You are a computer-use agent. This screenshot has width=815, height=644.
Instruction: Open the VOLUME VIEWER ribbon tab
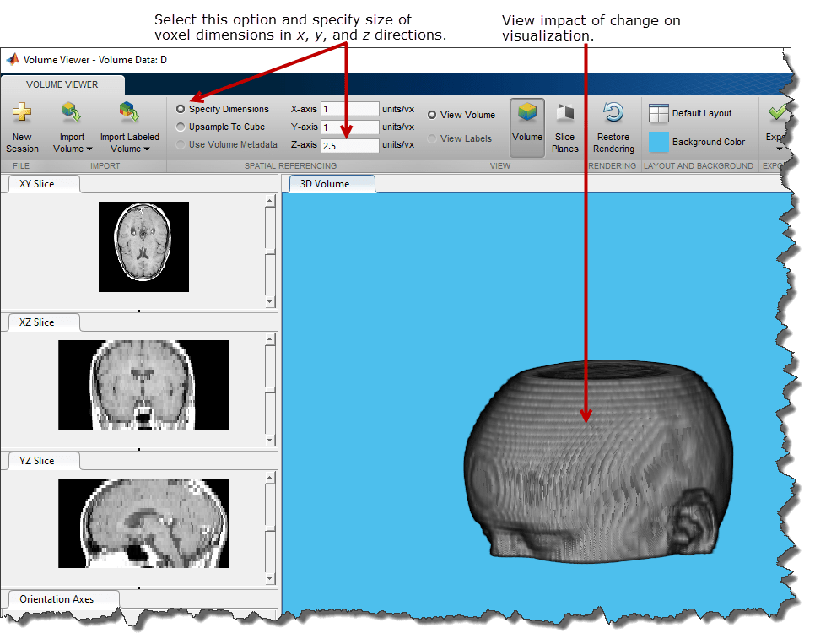point(62,84)
